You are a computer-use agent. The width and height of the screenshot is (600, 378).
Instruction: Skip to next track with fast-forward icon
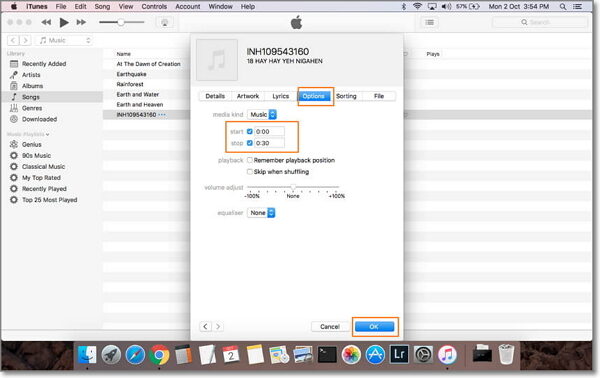click(x=81, y=23)
